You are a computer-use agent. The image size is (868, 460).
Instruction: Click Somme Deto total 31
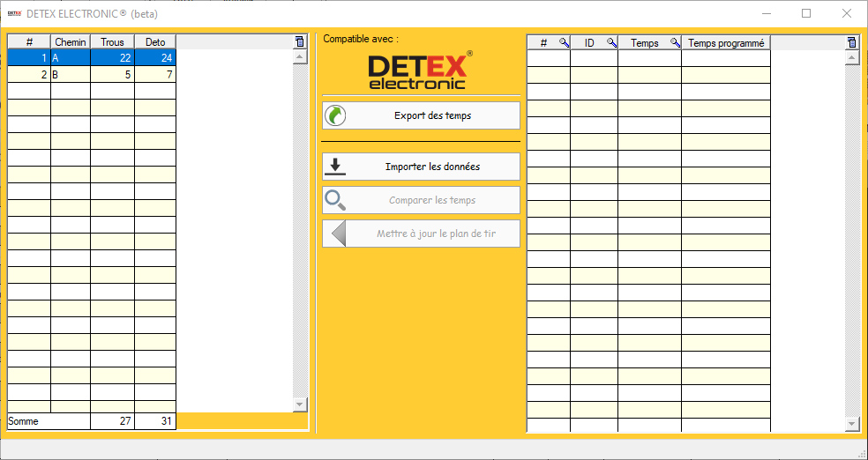(x=155, y=421)
